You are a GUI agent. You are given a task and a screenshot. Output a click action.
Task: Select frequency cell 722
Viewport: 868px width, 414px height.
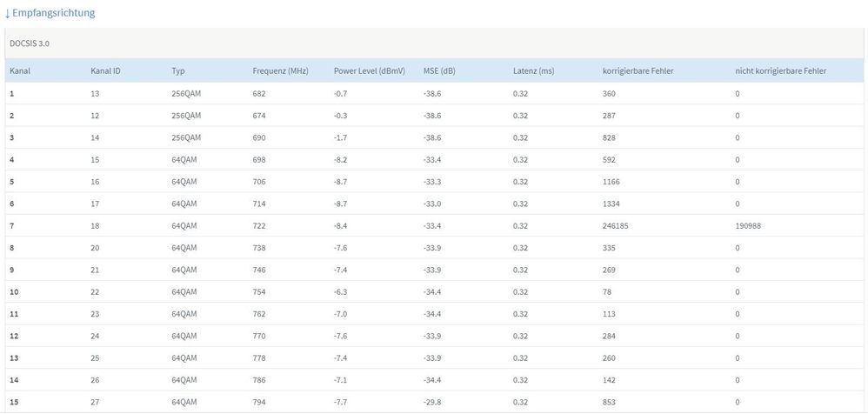tap(259, 226)
